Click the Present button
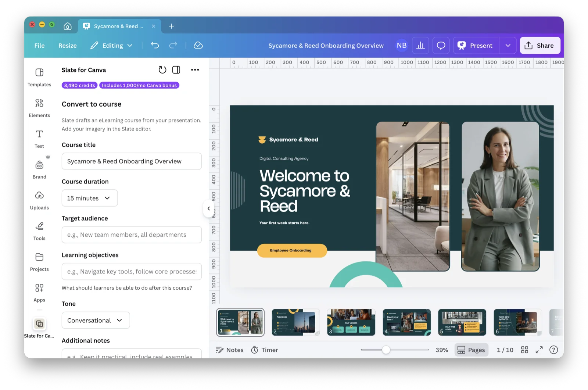 (476, 45)
